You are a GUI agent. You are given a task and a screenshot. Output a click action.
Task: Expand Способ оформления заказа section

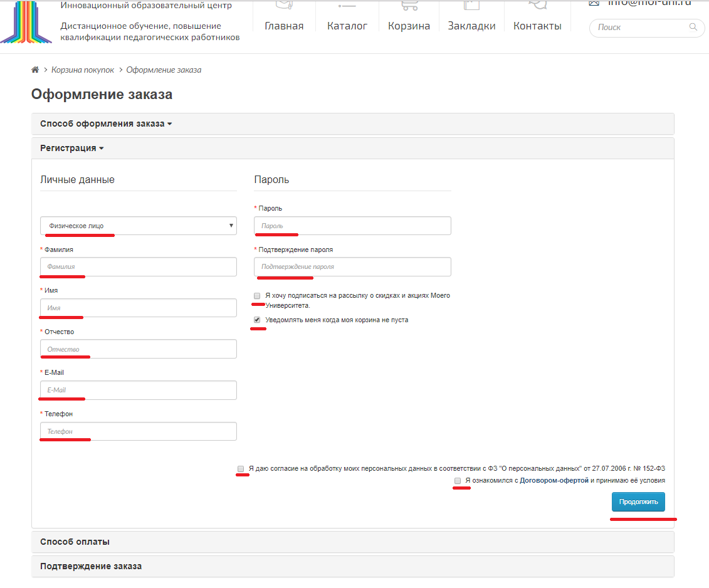105,123
